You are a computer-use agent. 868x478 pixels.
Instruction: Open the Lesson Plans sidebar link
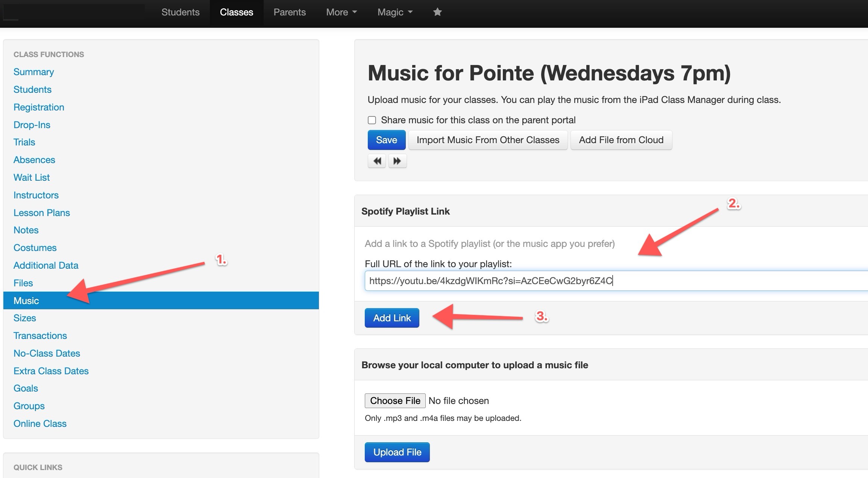[42, 213]
